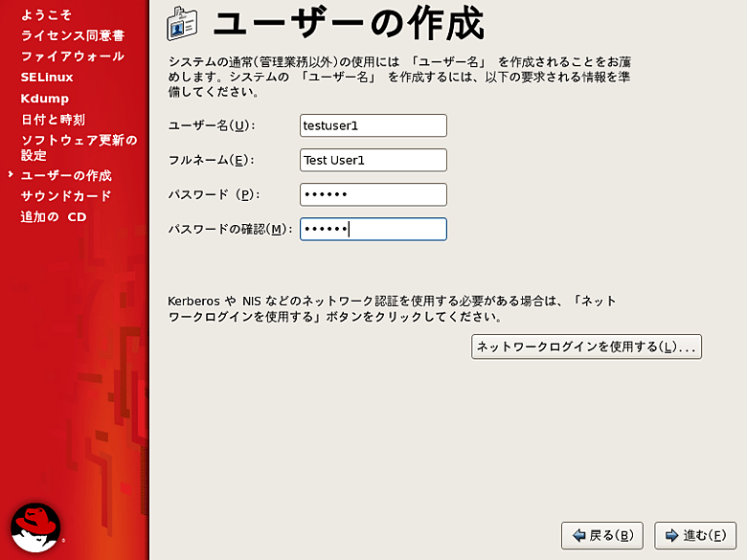The height and width of the screenshot is (560, 747).
Task: Click the フルネーム(E): label
Action: coord(212,160)
